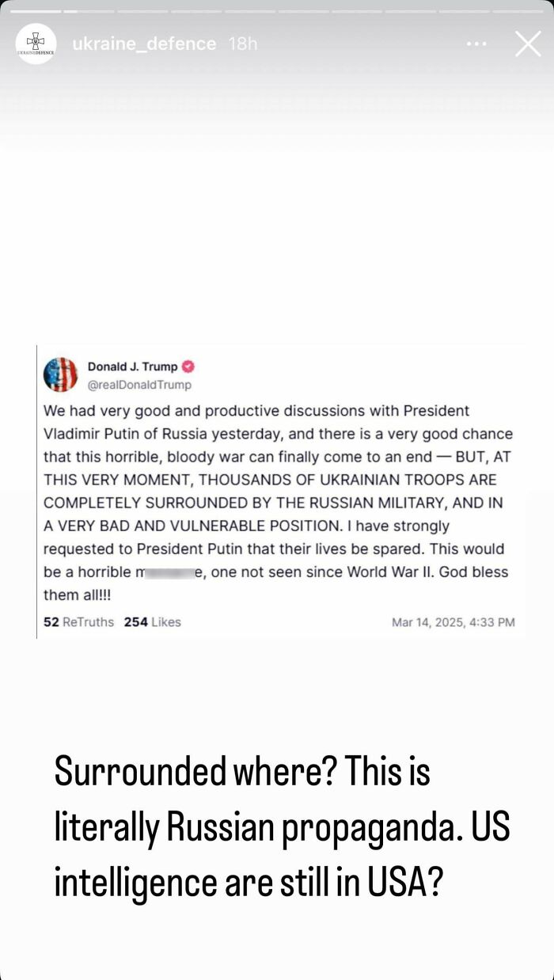Tap Donald J. Trump's avatar
Screen dimensions: 554x980
coord(59,372)
